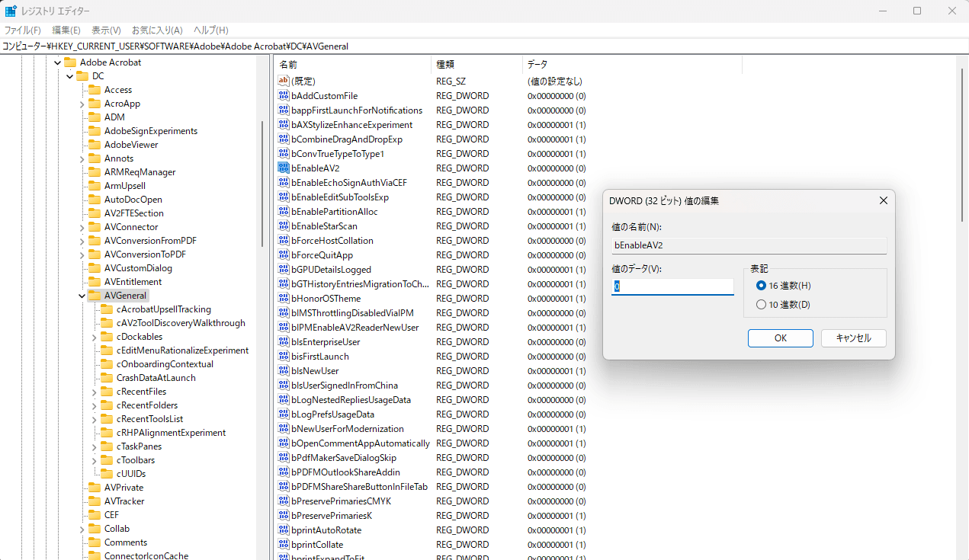Select the 10 進数(D) radio button
Image resolution: width=969 pixels, height=560 pixels.
[x=761, y=305]
